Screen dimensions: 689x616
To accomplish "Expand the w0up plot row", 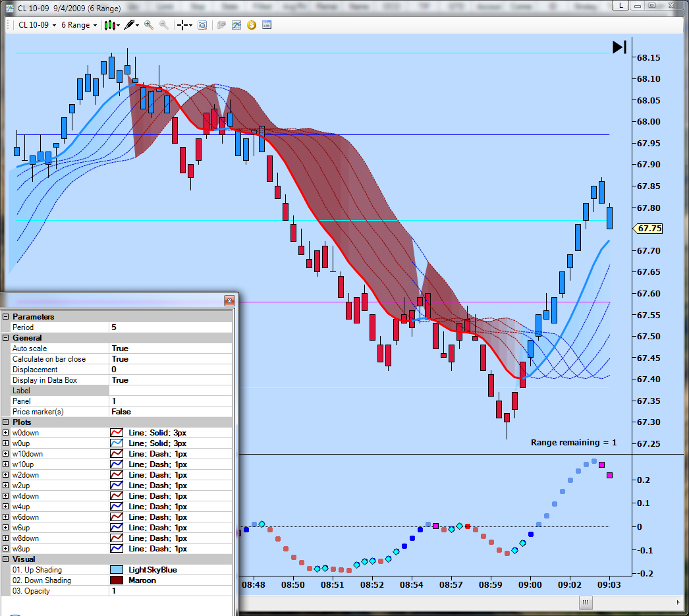I will (x=6, y=443).
